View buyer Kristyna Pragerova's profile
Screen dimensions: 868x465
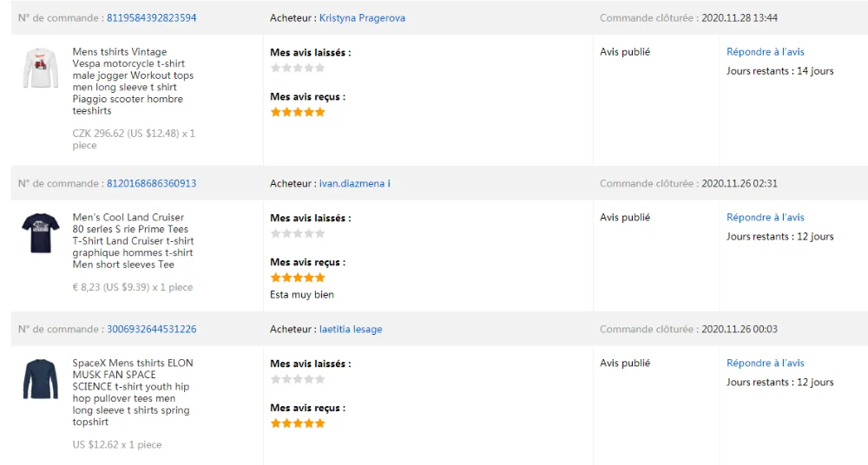362,18
